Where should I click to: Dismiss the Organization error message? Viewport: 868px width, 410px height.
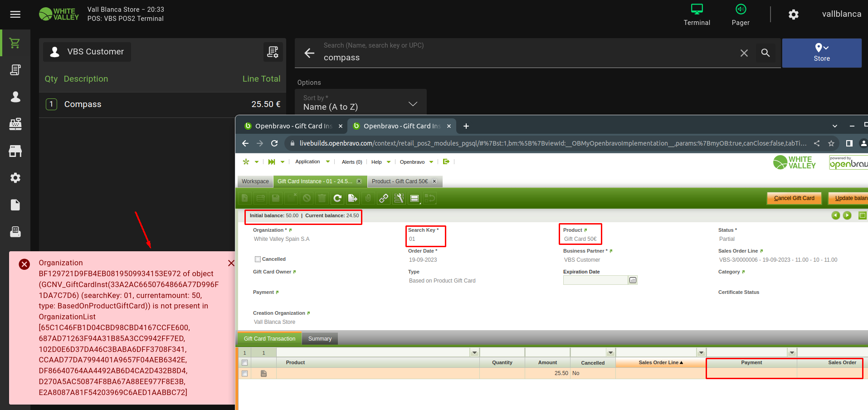click(x=231, y=263)
